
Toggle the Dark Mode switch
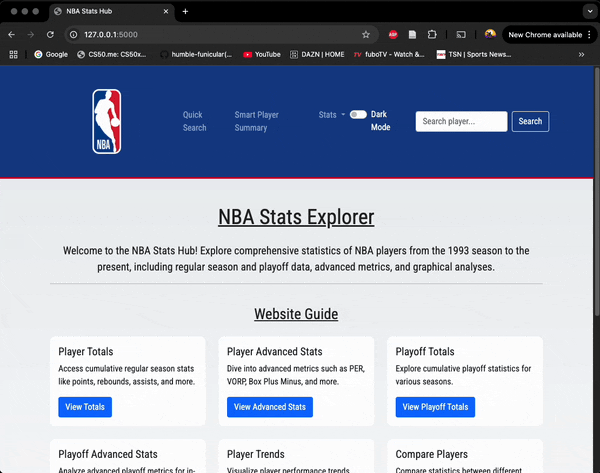(358, 114)
